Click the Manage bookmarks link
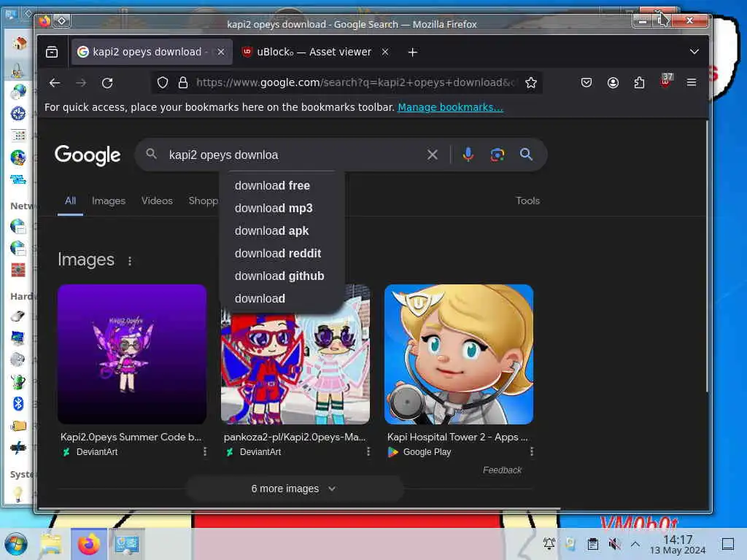The image size is (747, 560). (450, 107)
